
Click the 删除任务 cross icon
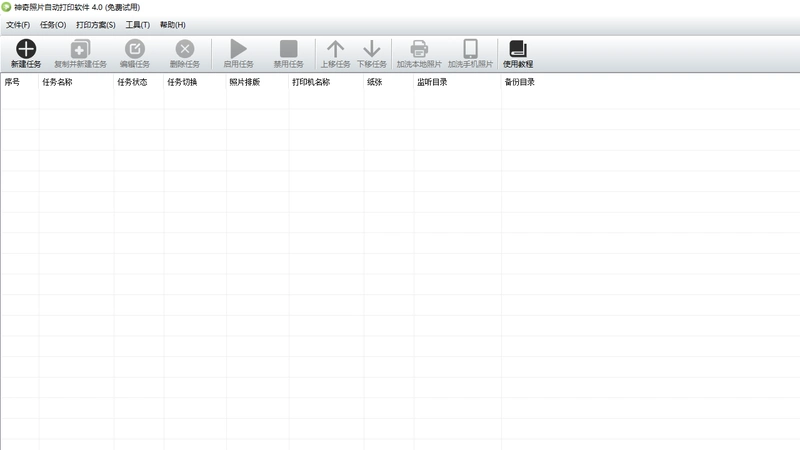point(185,49)
